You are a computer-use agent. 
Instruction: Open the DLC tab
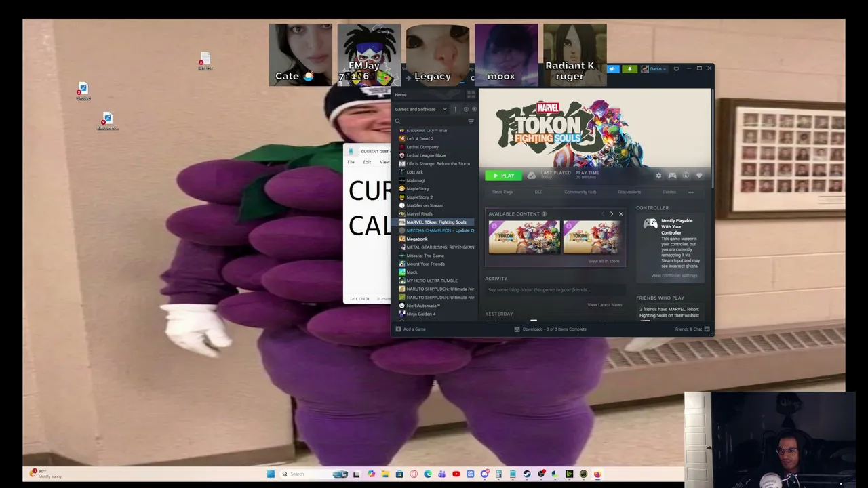point(538,192)
